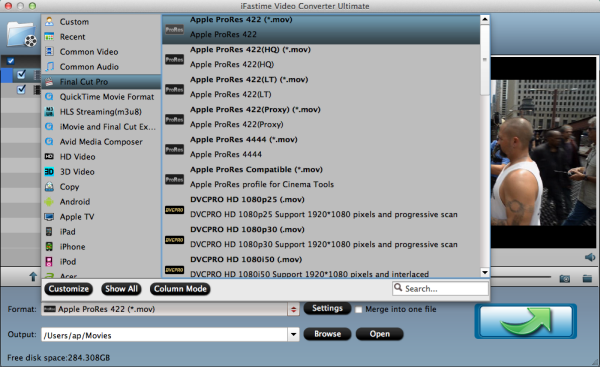Click the Apple TV icon

pyautogui.click(x=49, y=217)
